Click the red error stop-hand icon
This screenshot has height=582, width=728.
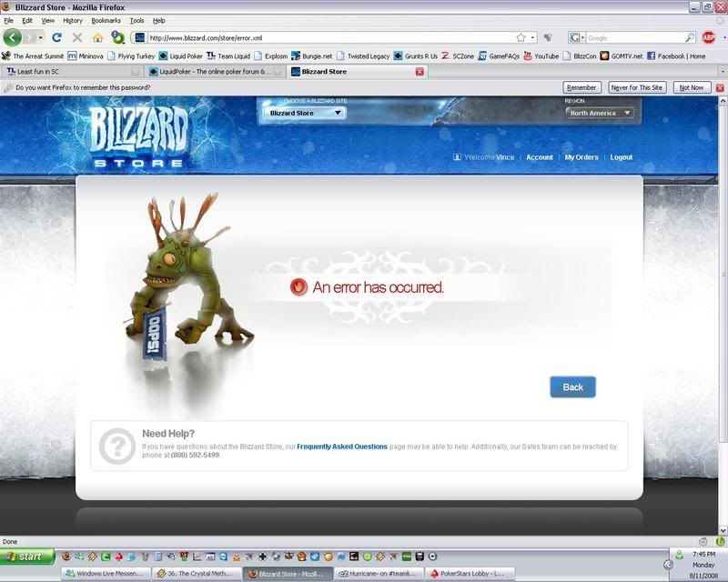pos(298,286)
